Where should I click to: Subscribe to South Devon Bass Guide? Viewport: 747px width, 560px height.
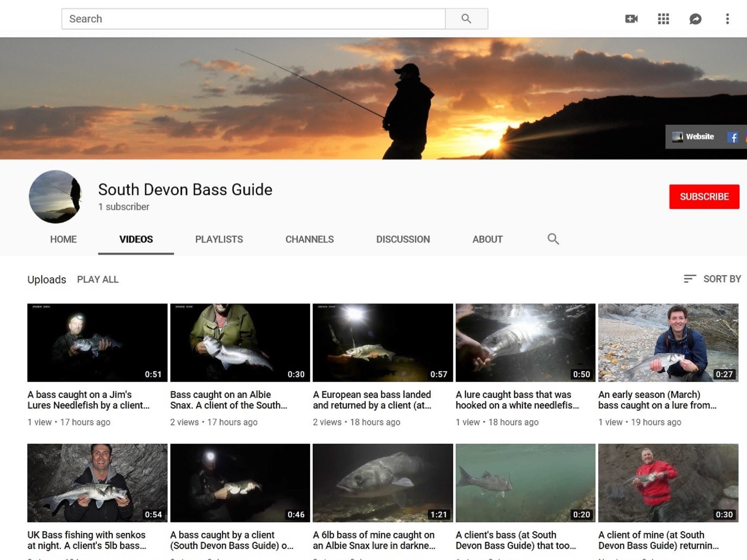click(x=704, y=197)
